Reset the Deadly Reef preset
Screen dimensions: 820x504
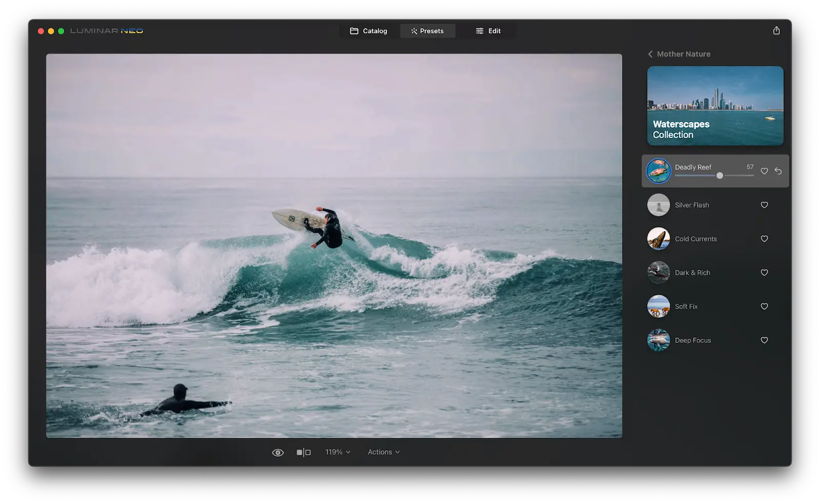coord(778,171)
